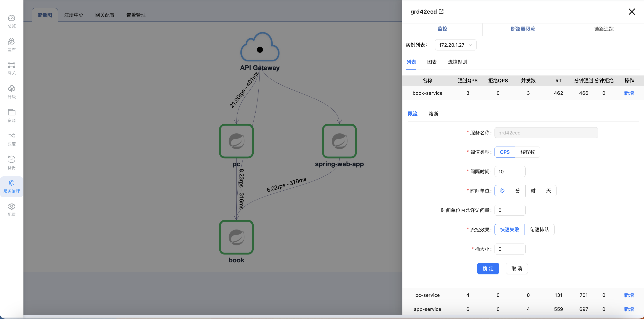Select the book service node
Viewport: 644px width, 319px height.
pos(236,237)
